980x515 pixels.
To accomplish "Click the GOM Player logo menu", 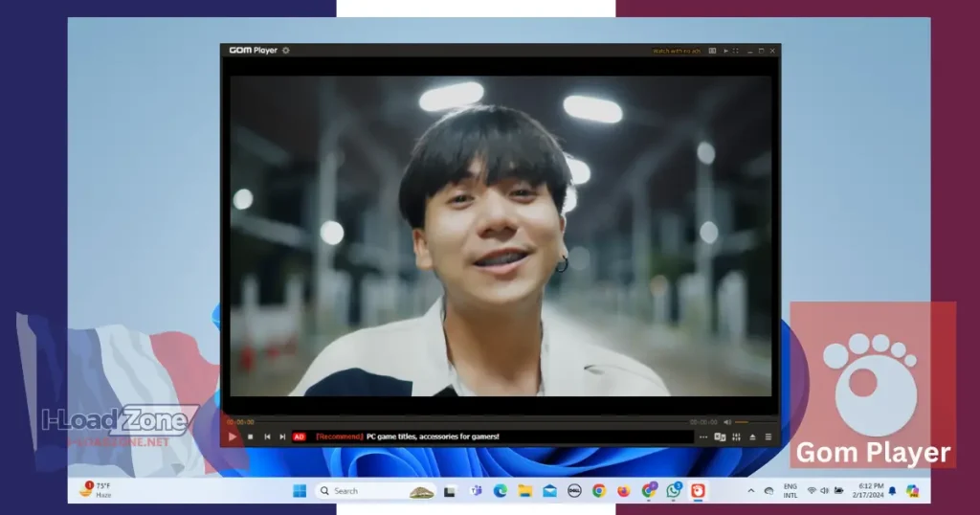I will pos(253,50).
